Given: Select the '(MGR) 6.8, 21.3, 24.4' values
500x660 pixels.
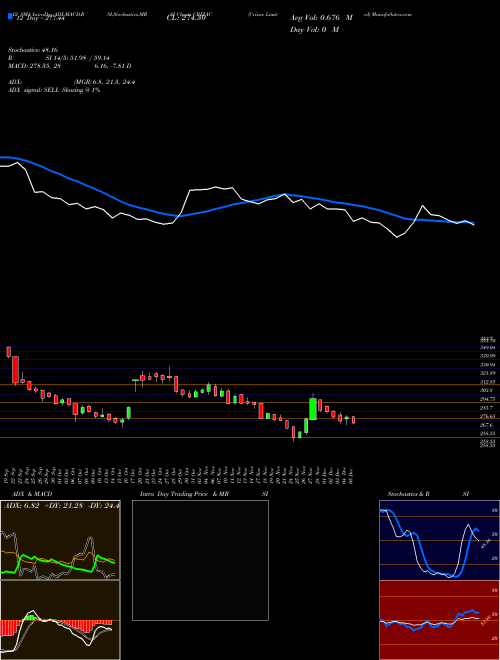Looking at the screenshot, I should [104, 82].
